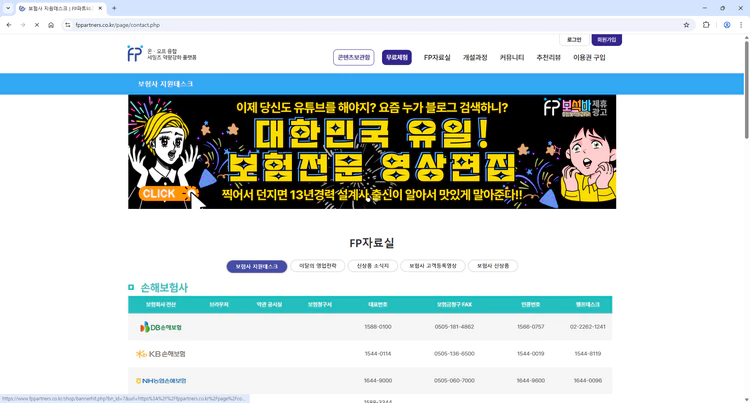Viewport: 750px width, 403px height.
Task: Select the 보험사 지원데스크 tab
Action: pyautogui.click(x=256, y=266)
